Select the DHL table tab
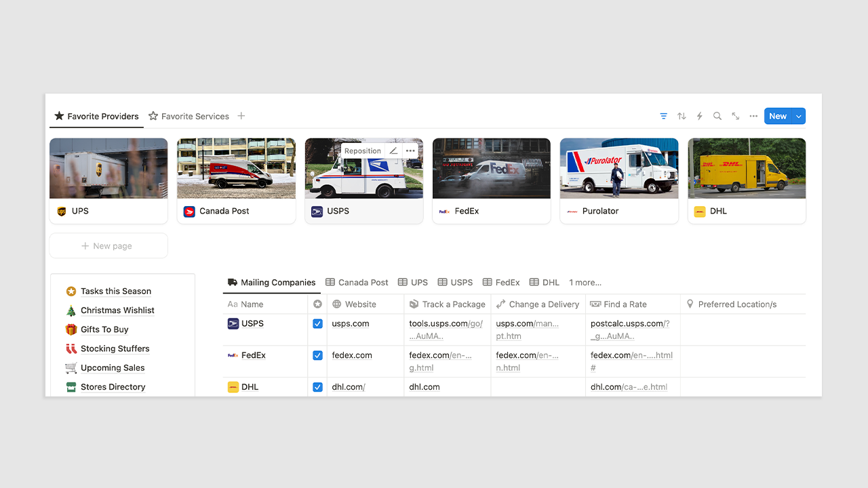868x488 pixels. point(545,283)
